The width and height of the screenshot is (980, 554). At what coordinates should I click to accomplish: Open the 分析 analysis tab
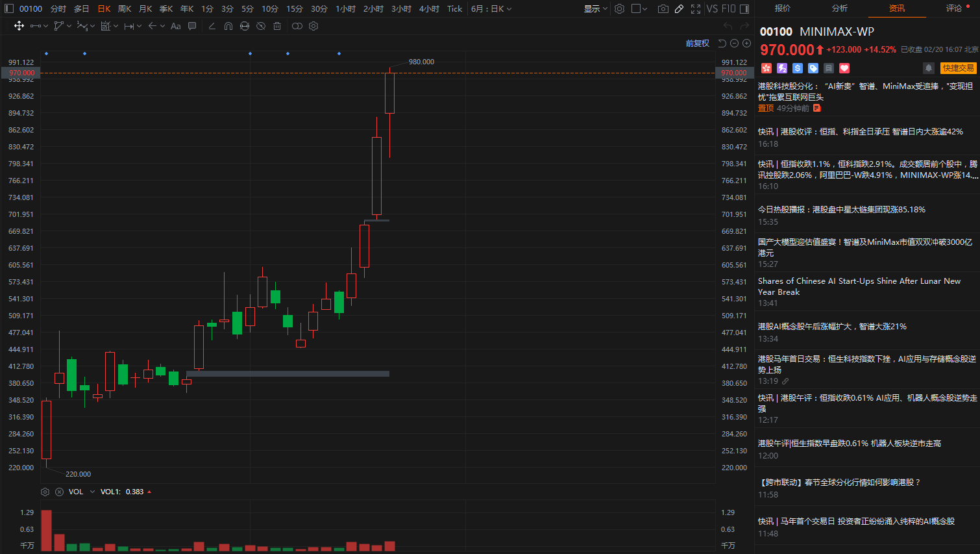coord(840,8)
